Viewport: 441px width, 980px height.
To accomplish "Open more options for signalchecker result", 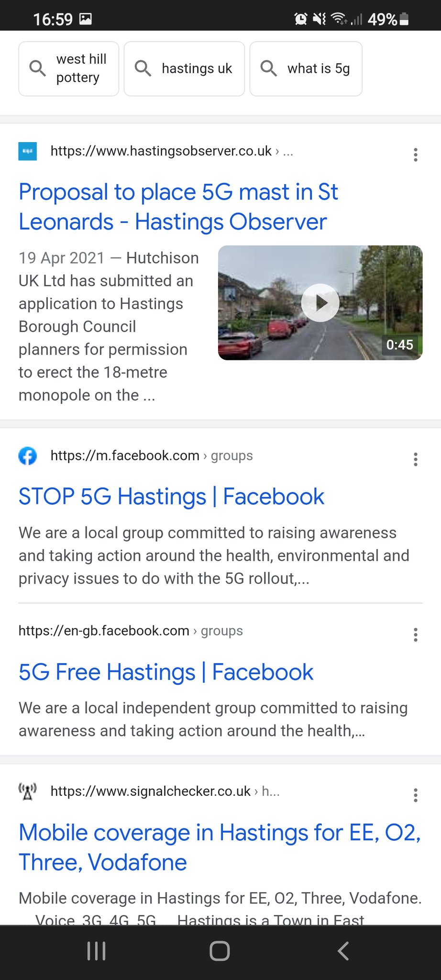I will click(415, 795).
